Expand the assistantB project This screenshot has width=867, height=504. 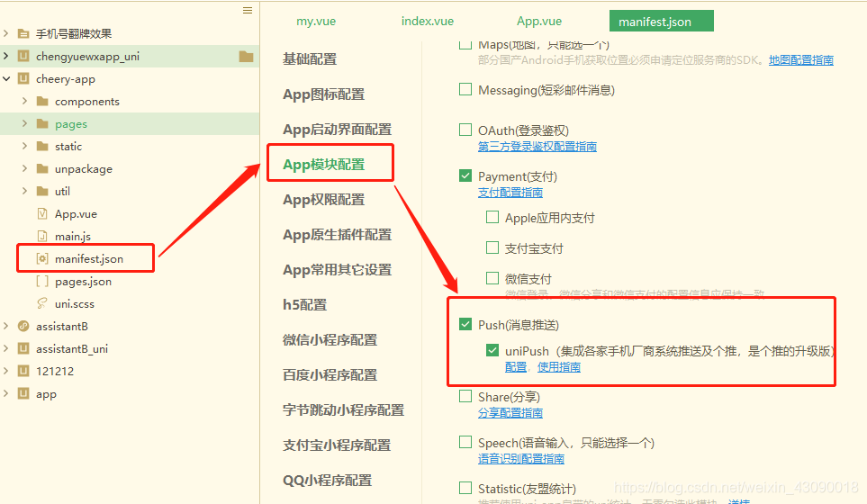(6, 326)
